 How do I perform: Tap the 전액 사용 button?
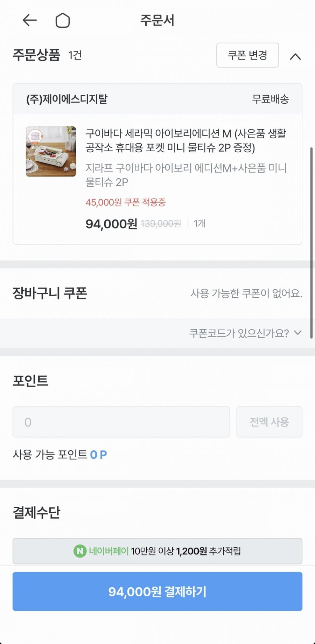click(x=269, y=422)
